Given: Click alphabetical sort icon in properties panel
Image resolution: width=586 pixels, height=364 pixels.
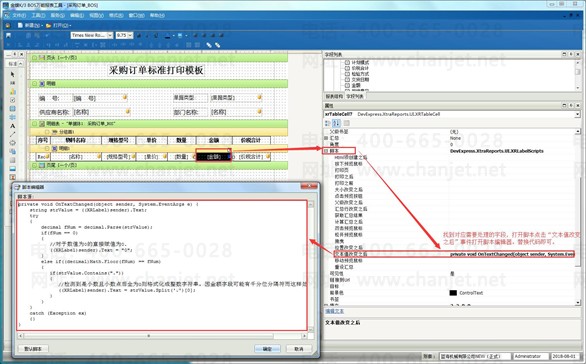Looking at the screenshot, I should coord(336,123).
